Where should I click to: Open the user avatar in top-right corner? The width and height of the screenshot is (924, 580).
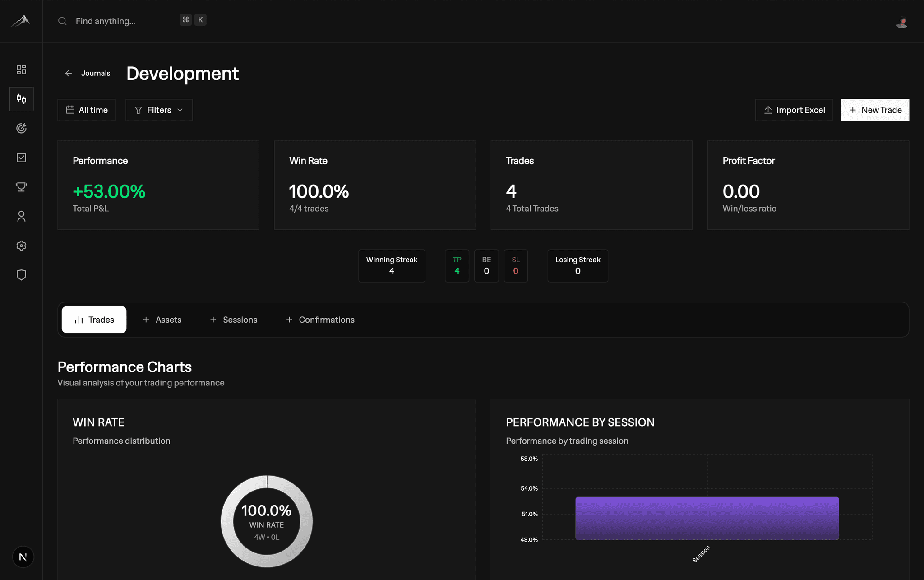click(901, 22)
